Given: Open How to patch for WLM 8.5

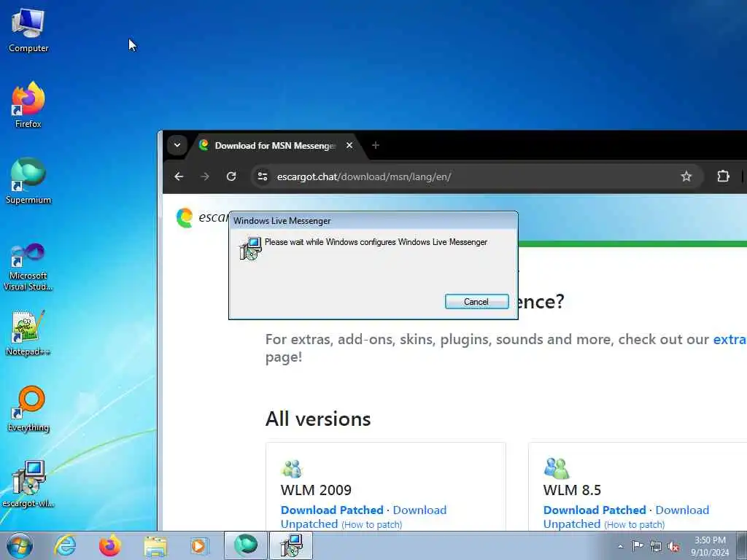Looking at the screenshot, I should [x=634, y=525].
